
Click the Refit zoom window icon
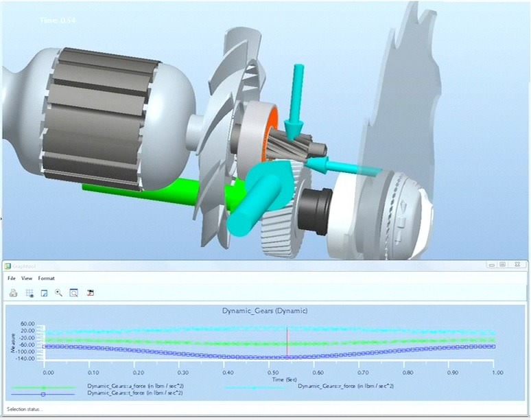[73, 292]
